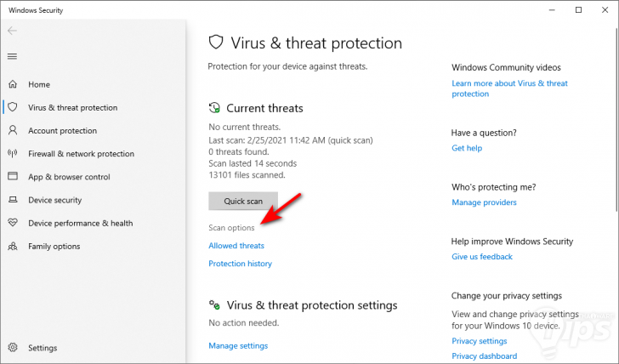Click the Home icon in sidebar
This screenshot has width=619, height=364.
12,85
